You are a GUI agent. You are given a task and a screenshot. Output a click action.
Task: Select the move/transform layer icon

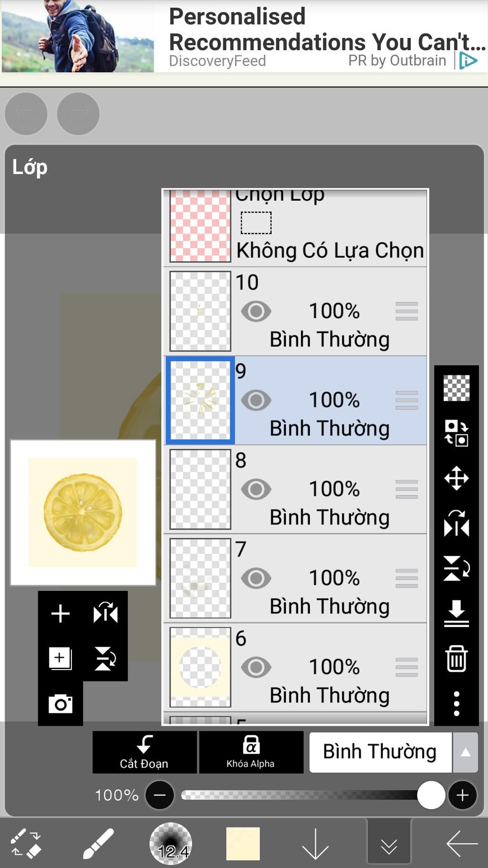(456, 478)
